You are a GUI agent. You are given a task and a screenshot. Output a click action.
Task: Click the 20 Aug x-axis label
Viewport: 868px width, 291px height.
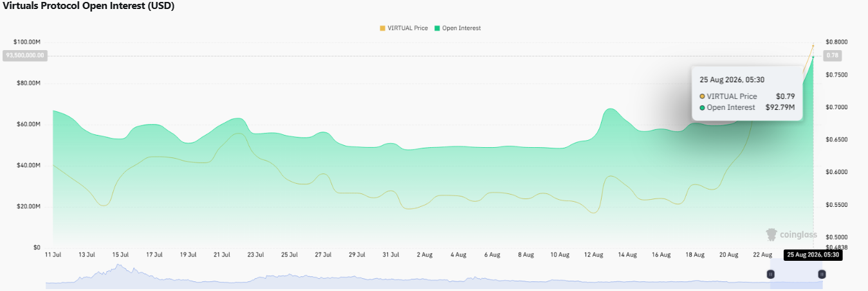coord(728,255)
